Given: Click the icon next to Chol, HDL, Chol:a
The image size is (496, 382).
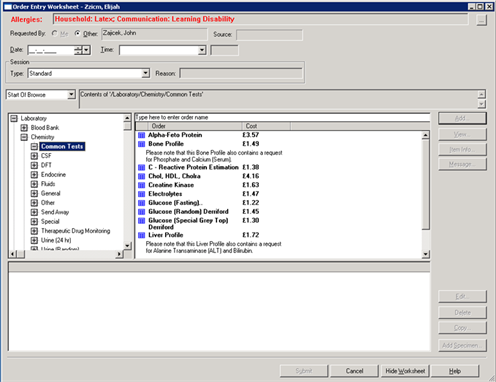Looking at the screenshot, I should pyautogui.click(x=141, y=176).
